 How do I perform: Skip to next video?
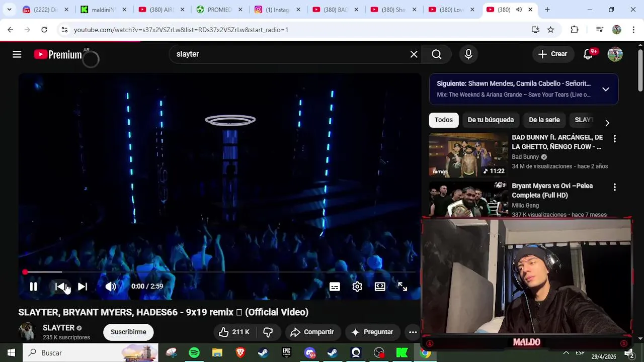point(83,287)
